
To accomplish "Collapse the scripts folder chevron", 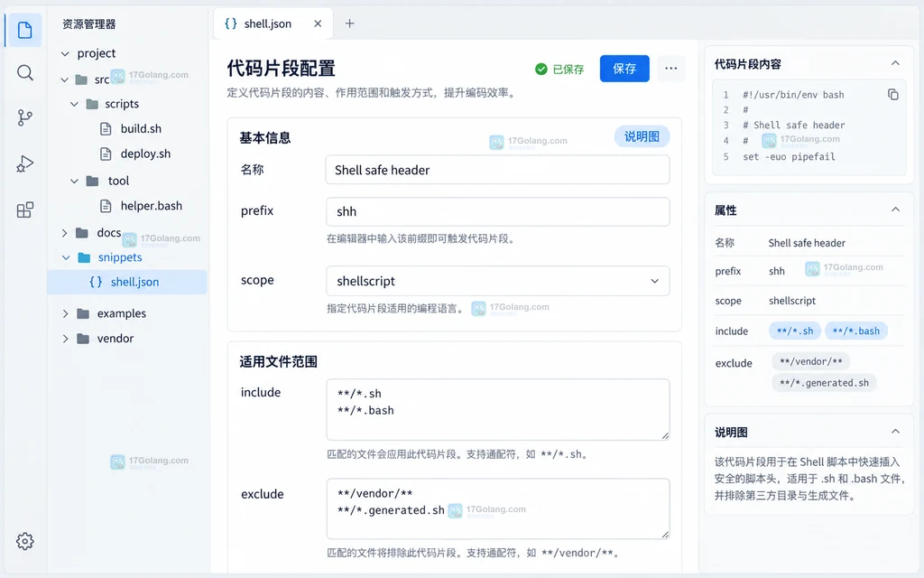I will coord(74,105).
